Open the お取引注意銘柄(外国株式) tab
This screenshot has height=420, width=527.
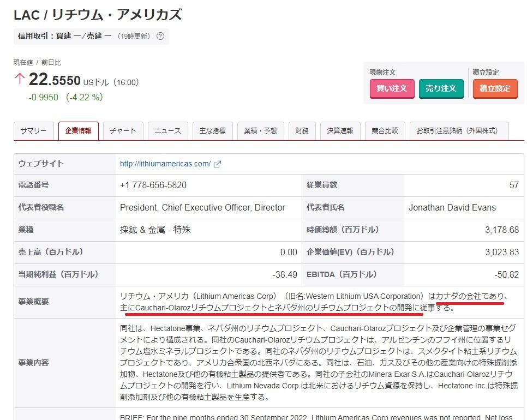(459, 131)
